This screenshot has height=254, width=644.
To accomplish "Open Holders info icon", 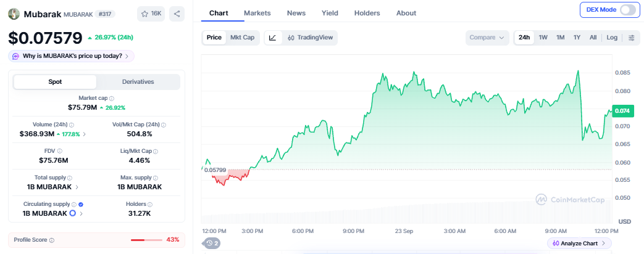I will [150, 204].
